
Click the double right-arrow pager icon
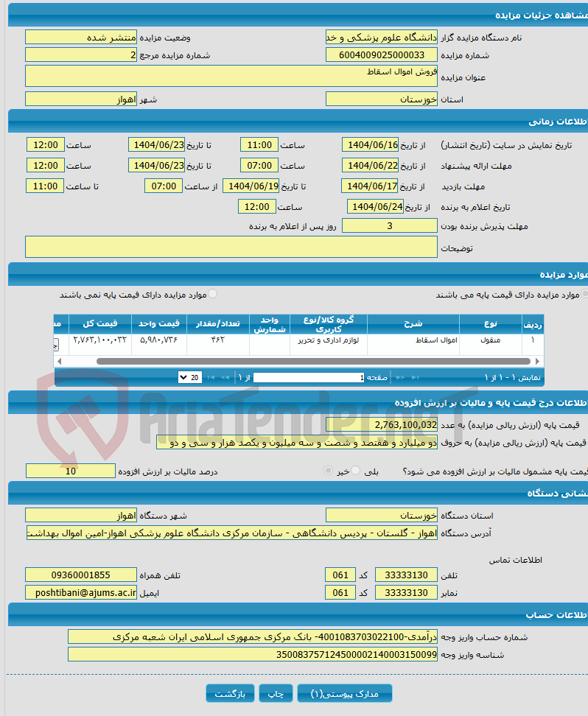[x=400, y=378]
